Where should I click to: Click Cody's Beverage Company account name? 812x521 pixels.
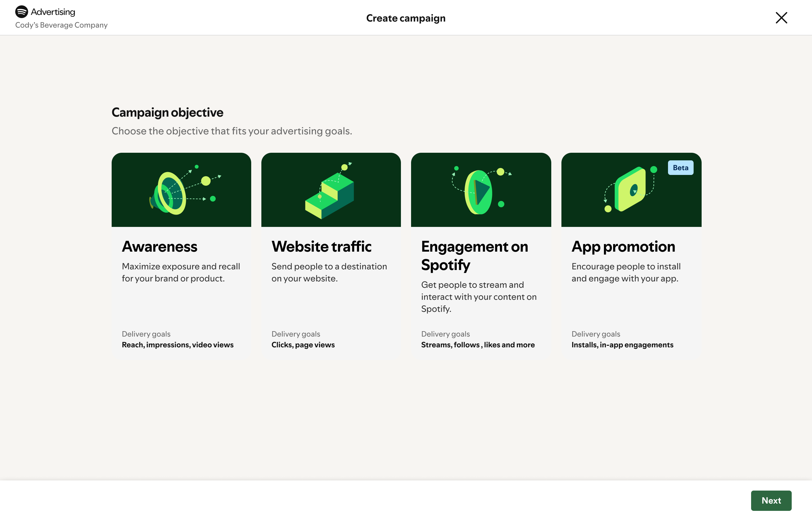61,25
